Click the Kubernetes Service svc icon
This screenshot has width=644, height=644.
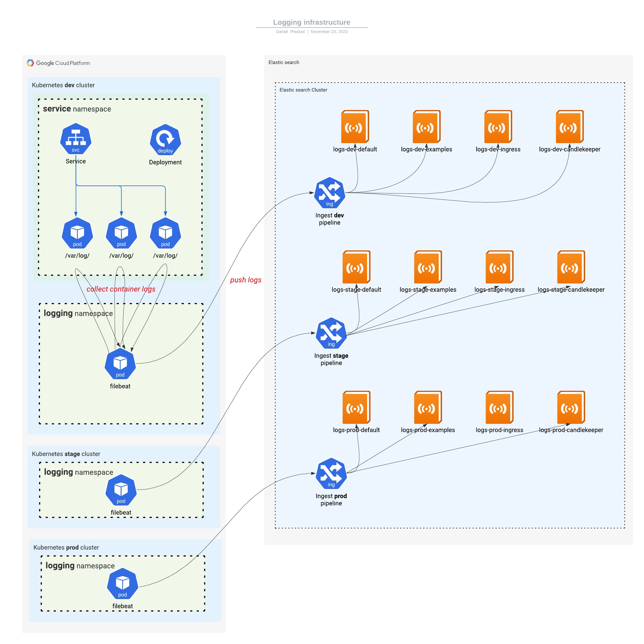point(76,139)
